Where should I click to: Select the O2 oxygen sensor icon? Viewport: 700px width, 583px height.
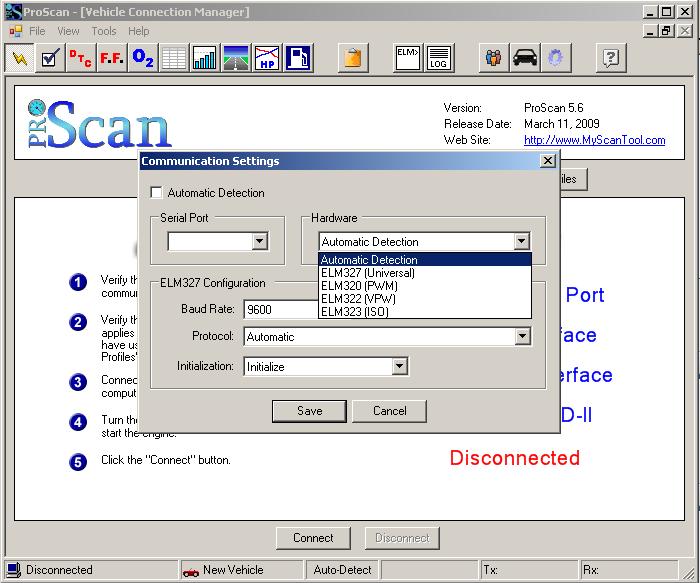142,58
